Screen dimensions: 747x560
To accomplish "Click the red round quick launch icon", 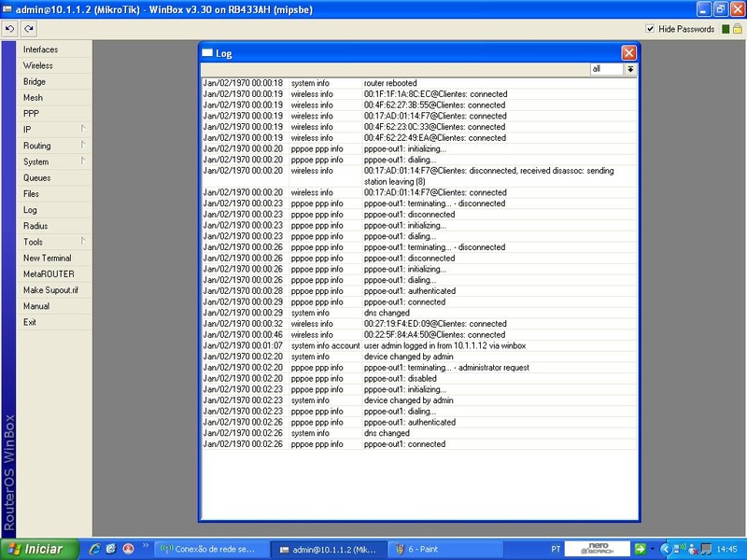I will tap(128, 549).
